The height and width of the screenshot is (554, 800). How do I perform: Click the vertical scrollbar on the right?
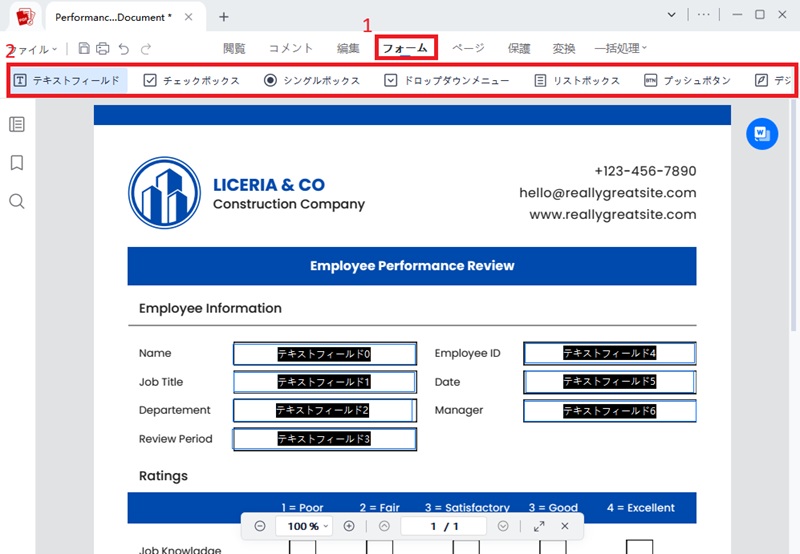click(x=793, y=214)
